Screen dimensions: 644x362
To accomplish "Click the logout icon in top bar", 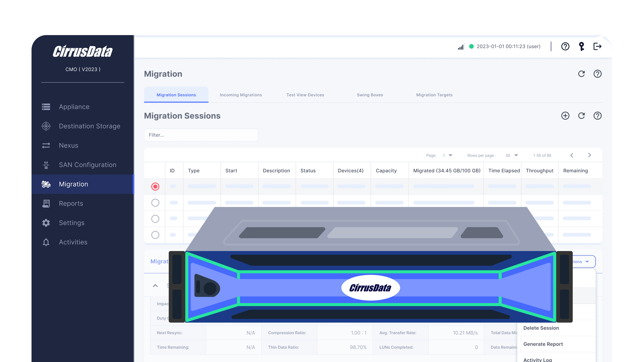I will point(597,46).
